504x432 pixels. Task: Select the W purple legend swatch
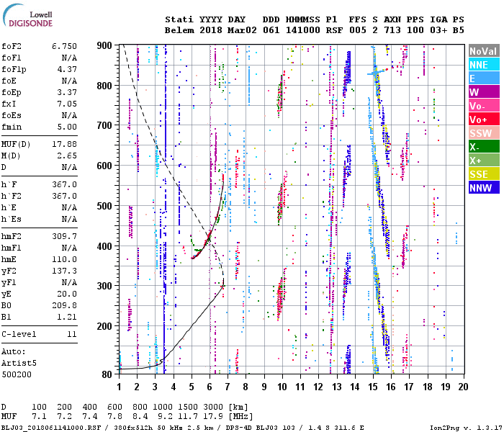point(484,92)
